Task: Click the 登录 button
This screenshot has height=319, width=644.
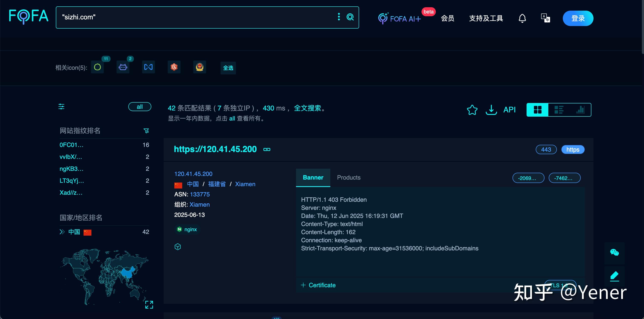Action: (x=578, y=18)
